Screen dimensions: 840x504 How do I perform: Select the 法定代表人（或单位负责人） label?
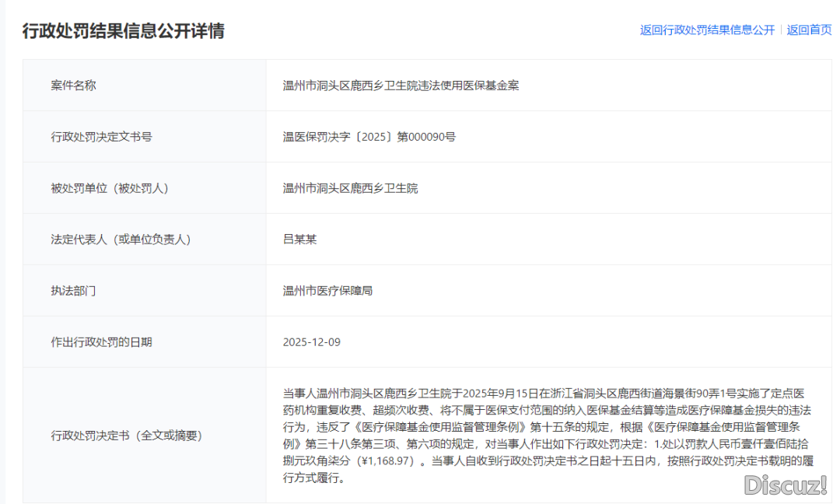[x=121, y=240]
